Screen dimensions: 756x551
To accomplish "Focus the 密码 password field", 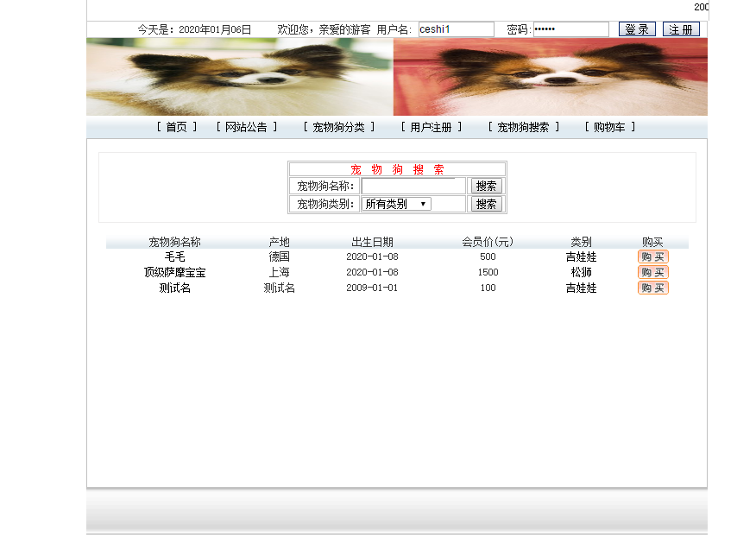I will (570, 29).
